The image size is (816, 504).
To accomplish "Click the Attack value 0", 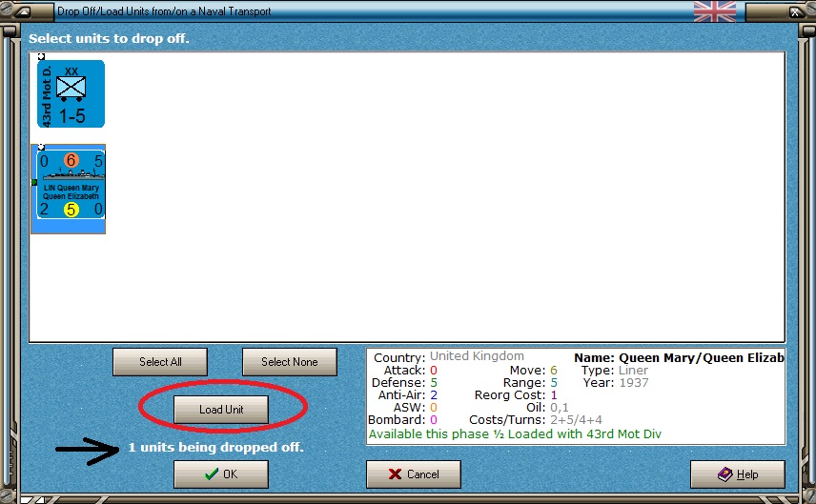I will (434, 371).
